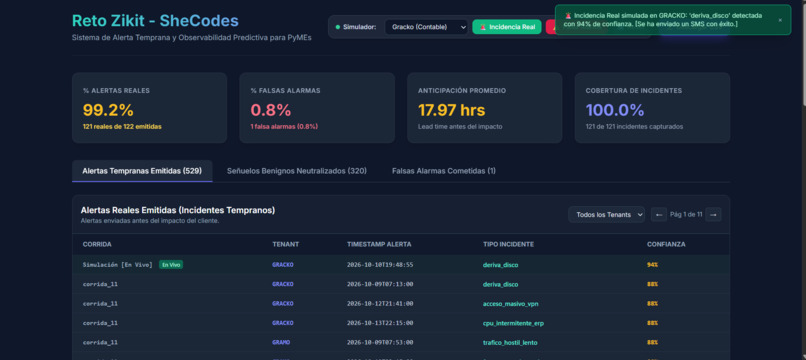Image resolution: width=806 pixels, height=360 pixels.
Task: Click the COBERTURA DE INCIDENTES 100.0% value
Action: [615, 110]
